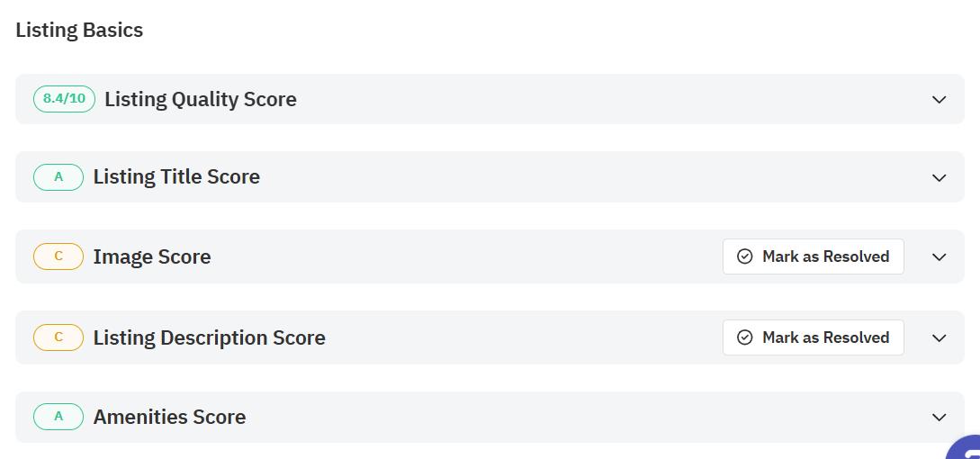Click the checkmark icon in Listing Description row
Screen dimensions: 980x459
tap(744, 337)
